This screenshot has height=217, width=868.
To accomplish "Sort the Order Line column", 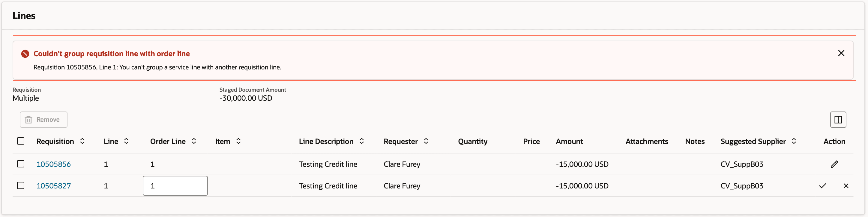I will click(x=194, y=141).
